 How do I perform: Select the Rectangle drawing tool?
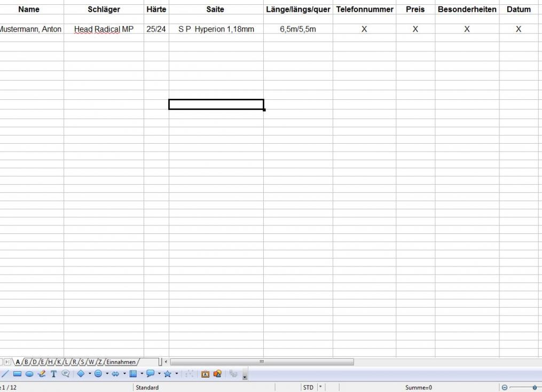(17, 374)
